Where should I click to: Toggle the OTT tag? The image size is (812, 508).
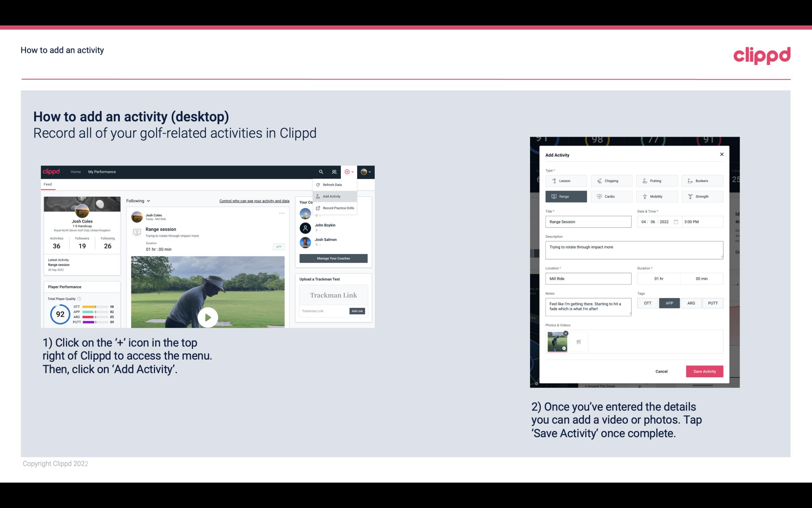pos(647,303)
